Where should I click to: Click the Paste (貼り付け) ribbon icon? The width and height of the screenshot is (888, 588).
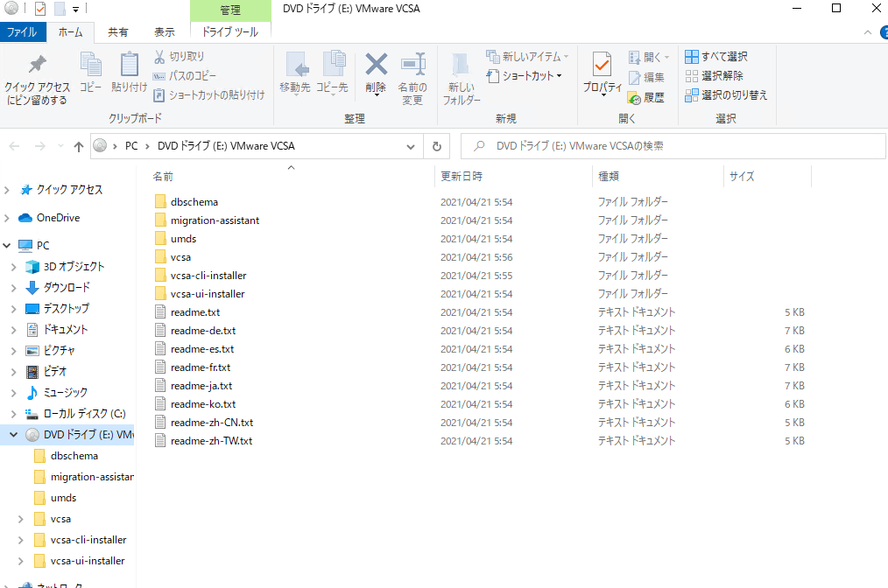(129, 64)
